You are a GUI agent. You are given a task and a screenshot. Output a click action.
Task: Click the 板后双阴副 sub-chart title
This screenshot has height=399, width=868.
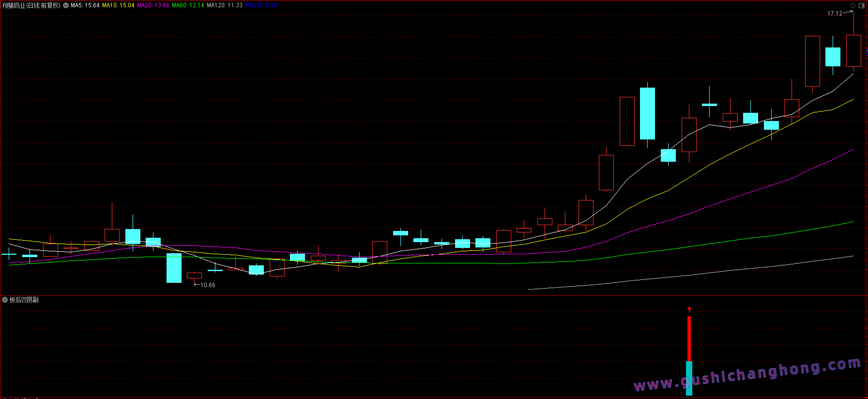pos(24,300)
